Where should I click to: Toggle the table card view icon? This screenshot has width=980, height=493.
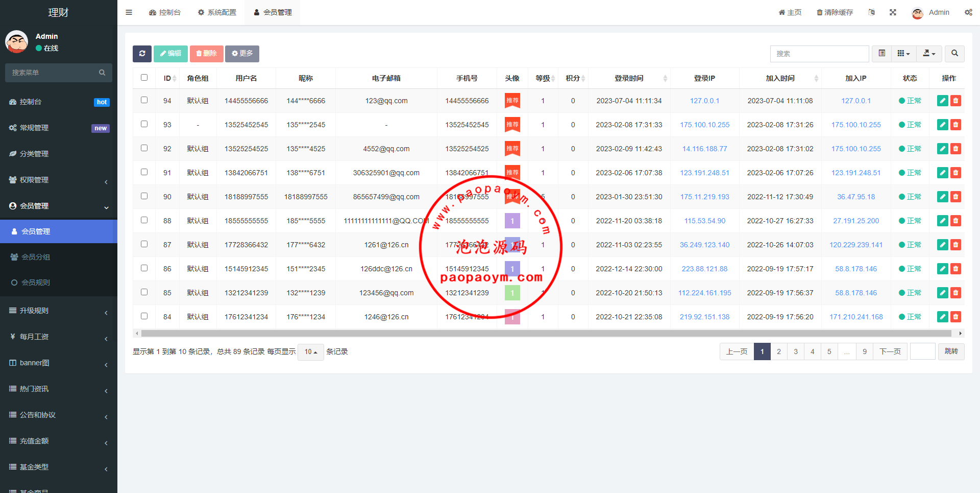pyautogui.click(x=881, y=54)
